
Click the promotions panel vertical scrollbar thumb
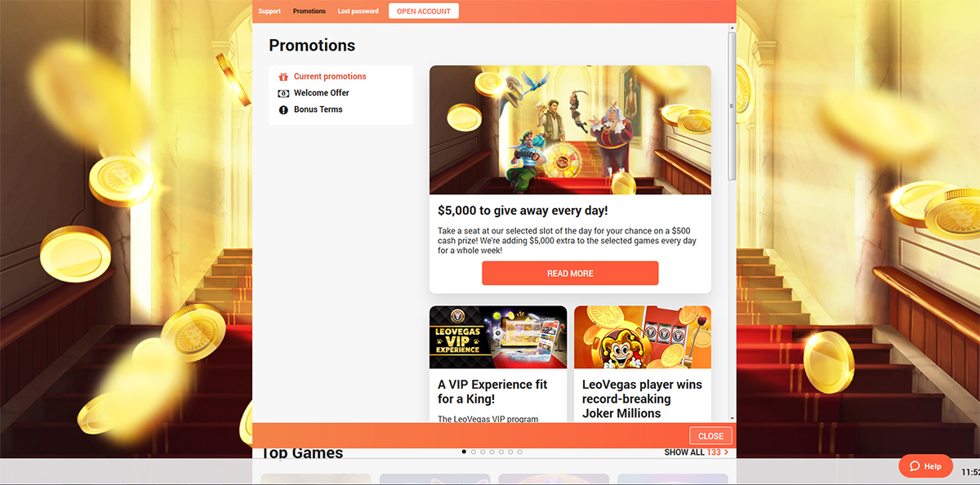coord(732,106)
